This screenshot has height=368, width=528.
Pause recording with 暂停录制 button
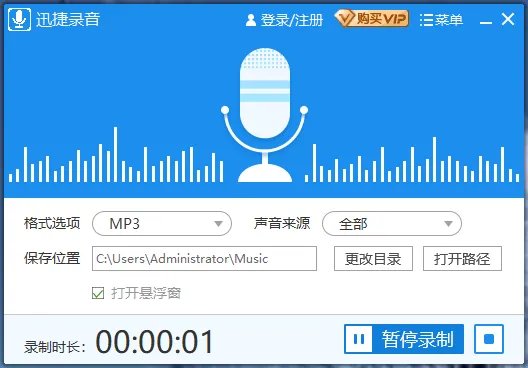click(x=404, y=339)
